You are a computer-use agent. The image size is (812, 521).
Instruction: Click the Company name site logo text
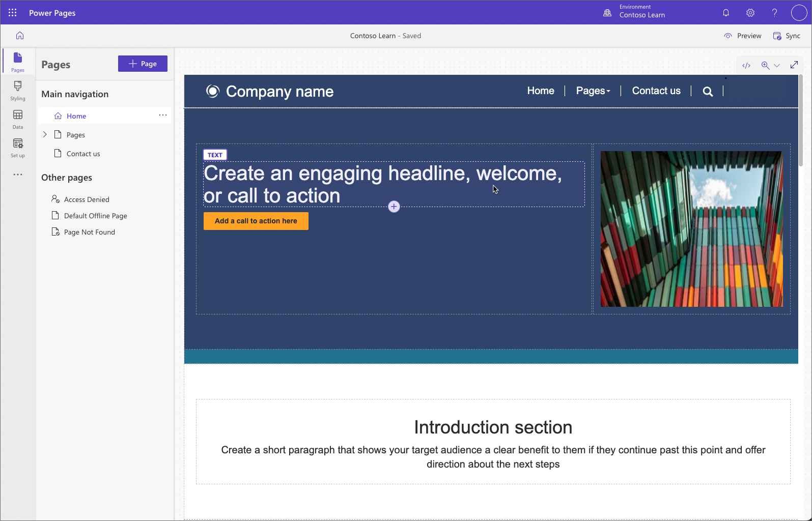tap(279, 92)
